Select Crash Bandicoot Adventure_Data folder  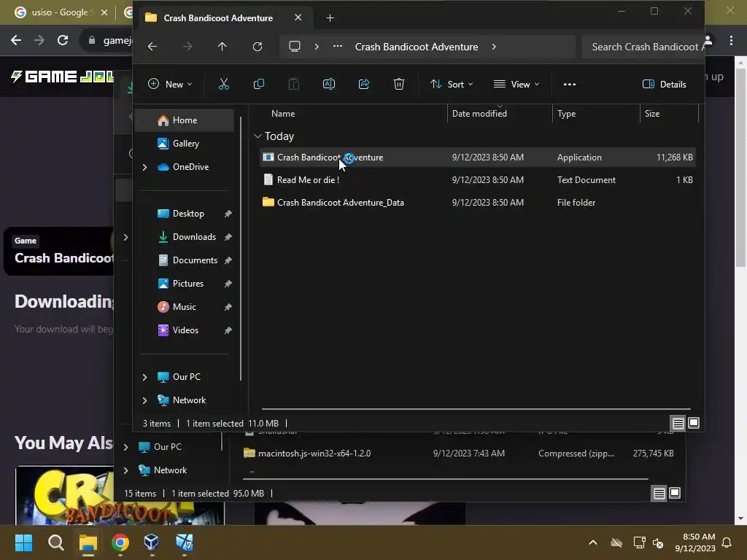[x=477, y=203]
